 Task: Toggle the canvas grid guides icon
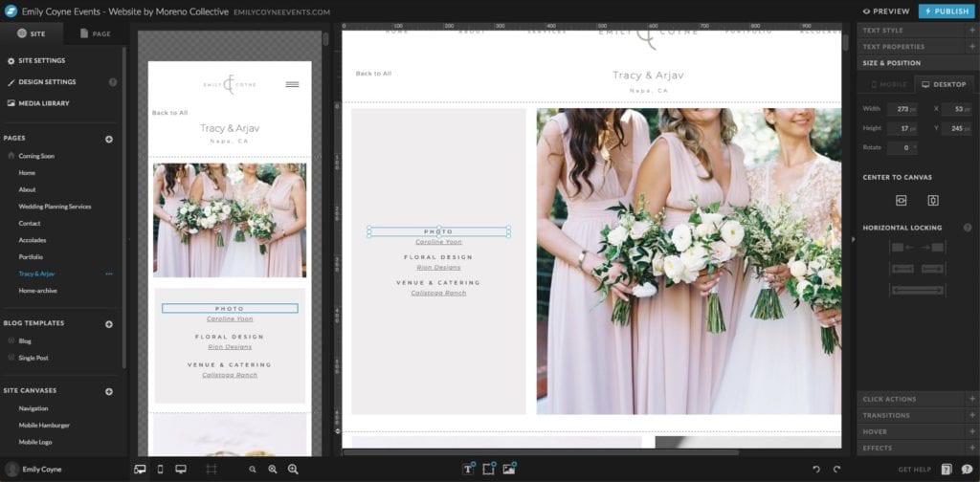pos(212,470)
